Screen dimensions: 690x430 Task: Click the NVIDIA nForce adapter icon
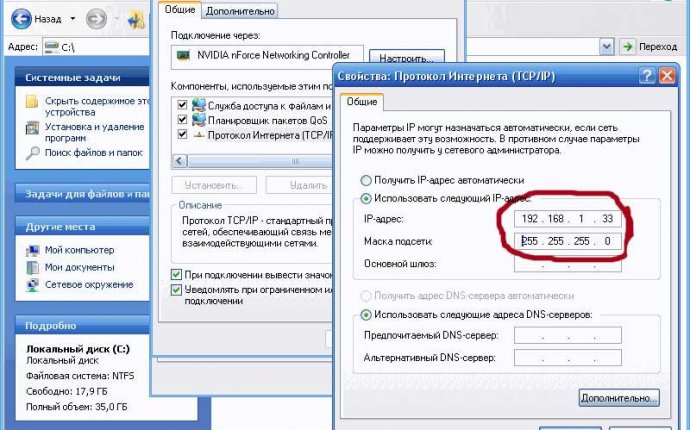coord(183,55)
